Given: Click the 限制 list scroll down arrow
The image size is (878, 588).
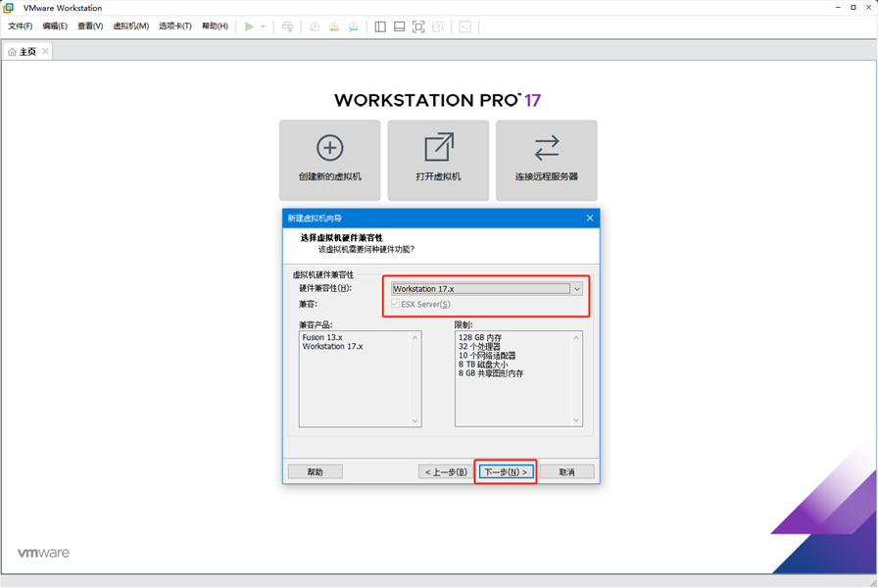Looking at the screenshot, I should 576,420.
